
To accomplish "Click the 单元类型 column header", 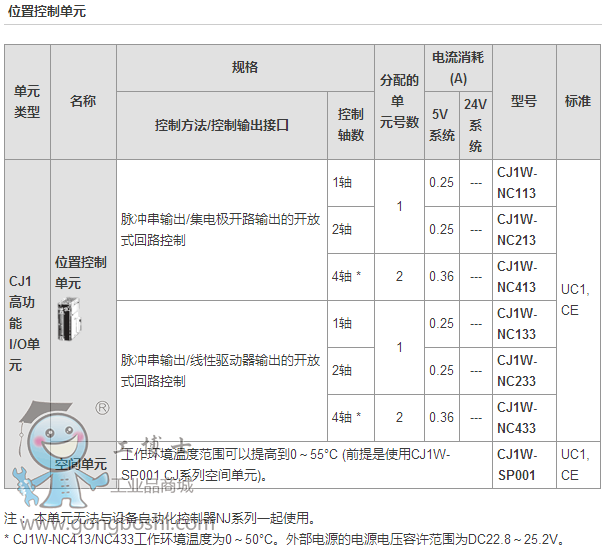I will point(27,102).
